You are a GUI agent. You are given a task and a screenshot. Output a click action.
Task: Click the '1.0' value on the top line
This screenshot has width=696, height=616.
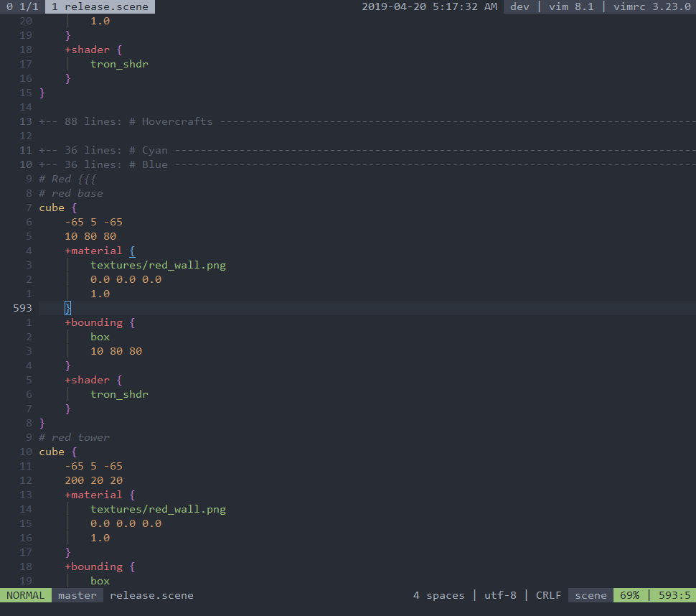click(x=100, y=21)
